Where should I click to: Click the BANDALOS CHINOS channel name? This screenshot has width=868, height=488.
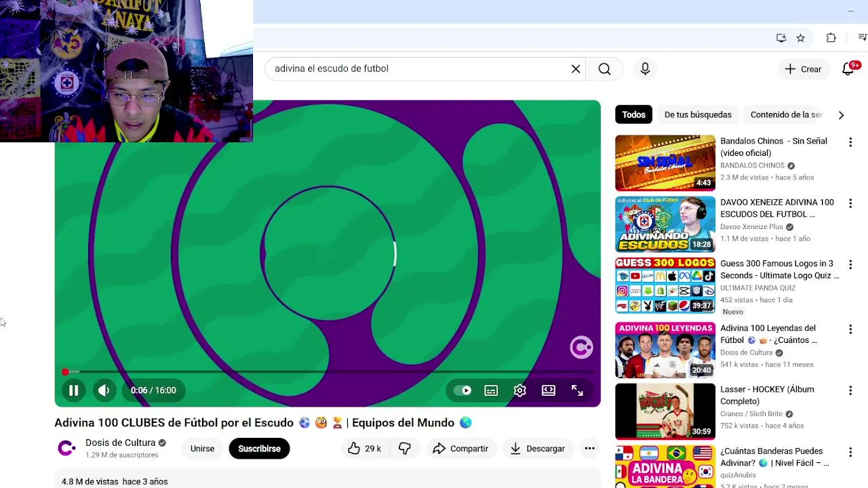pos(752,165)
